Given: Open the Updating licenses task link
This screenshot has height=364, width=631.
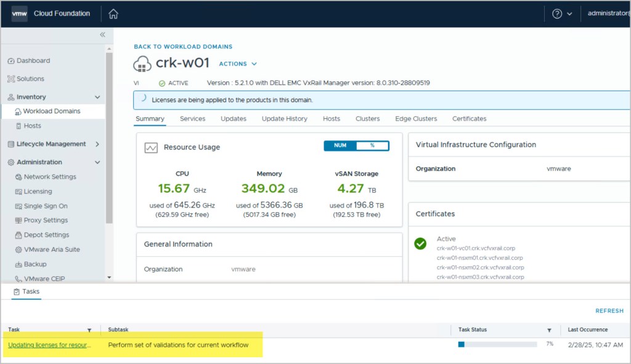Looking at the screenshot, I should tap(49, 345).
